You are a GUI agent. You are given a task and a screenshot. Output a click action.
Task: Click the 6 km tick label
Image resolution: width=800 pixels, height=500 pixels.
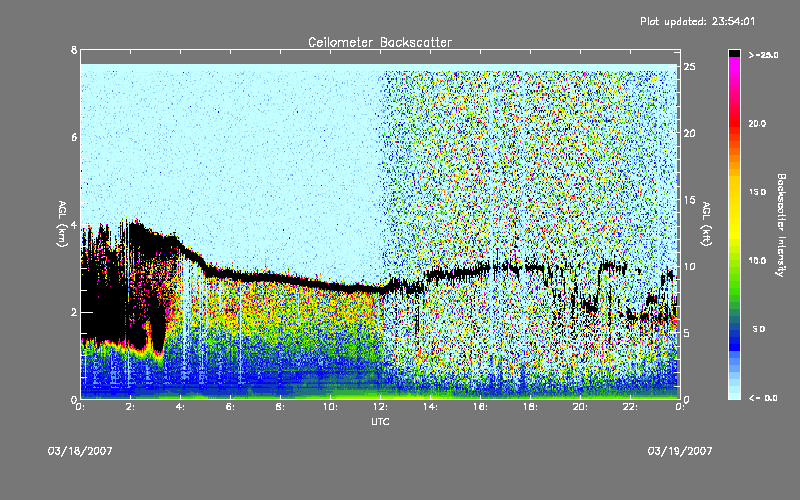[74, 138]
